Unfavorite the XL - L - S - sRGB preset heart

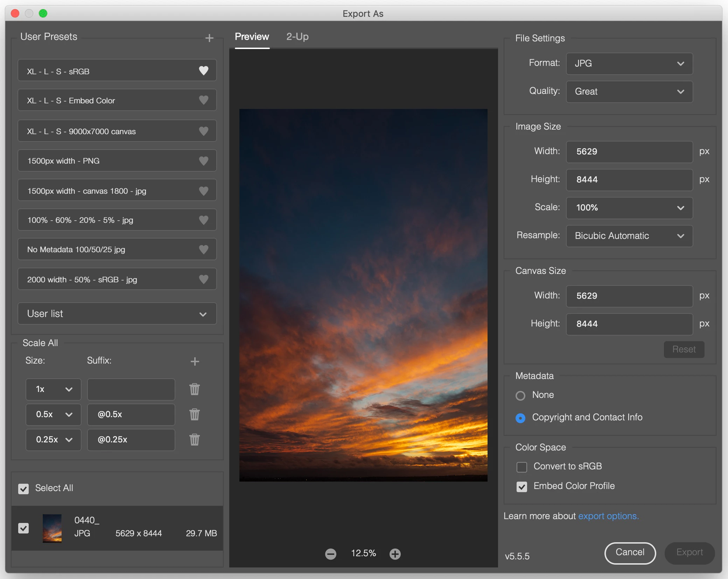point(203,71)
